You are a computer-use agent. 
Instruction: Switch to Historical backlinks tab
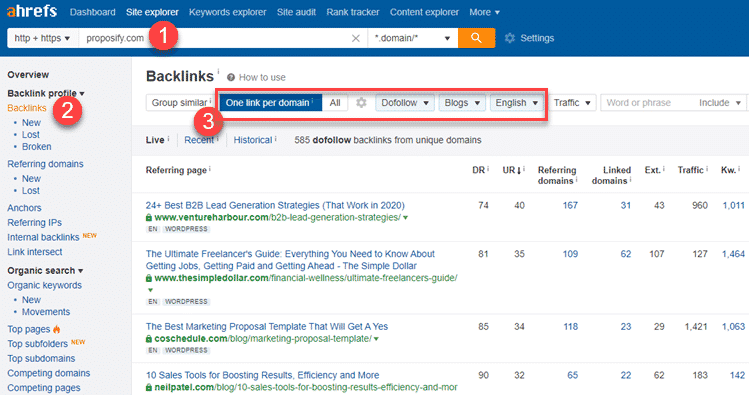coord(253,140)
